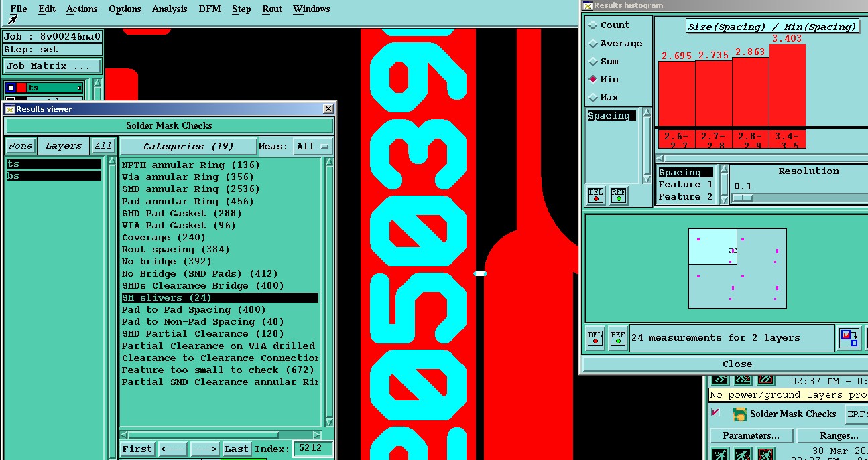Open the Analysis menu
This screenshot has width=868, height=460.
coord(170,9)
